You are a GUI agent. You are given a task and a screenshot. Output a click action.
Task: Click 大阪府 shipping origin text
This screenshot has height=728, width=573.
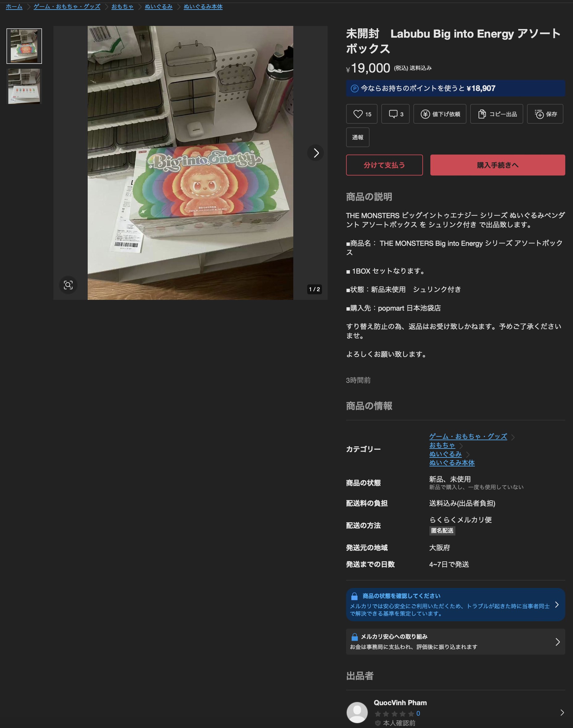pos(440,548)
